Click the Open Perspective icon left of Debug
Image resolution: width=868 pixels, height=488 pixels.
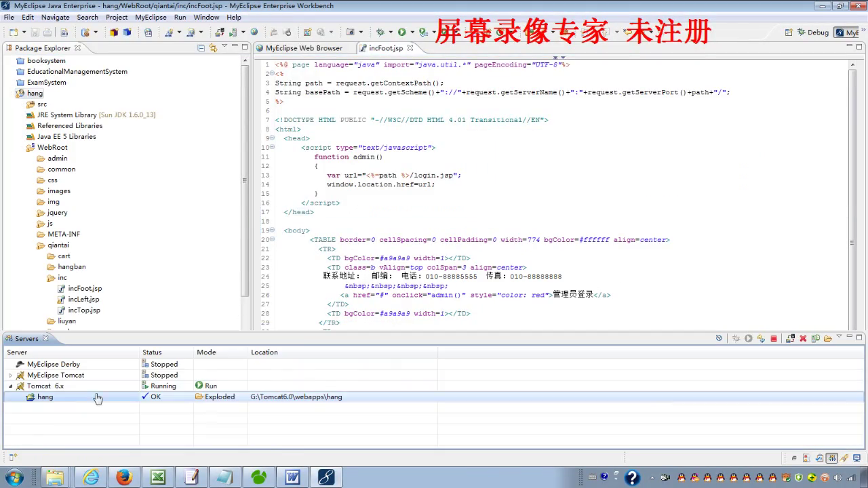789,32
